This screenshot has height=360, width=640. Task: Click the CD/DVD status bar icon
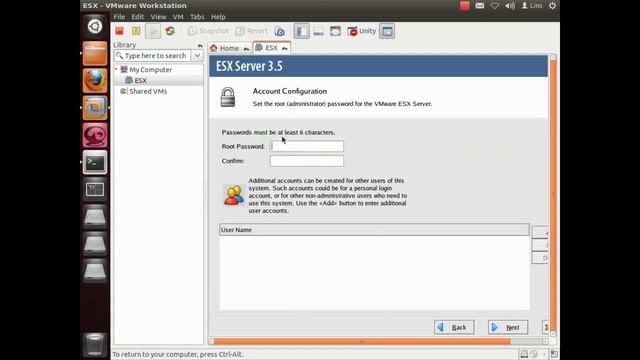point(533,354)
